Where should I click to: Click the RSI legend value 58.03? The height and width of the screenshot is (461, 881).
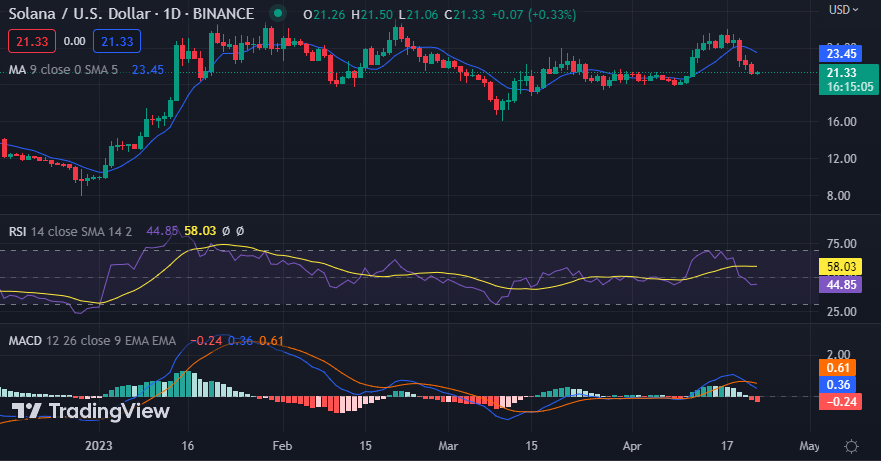[200, 231]
